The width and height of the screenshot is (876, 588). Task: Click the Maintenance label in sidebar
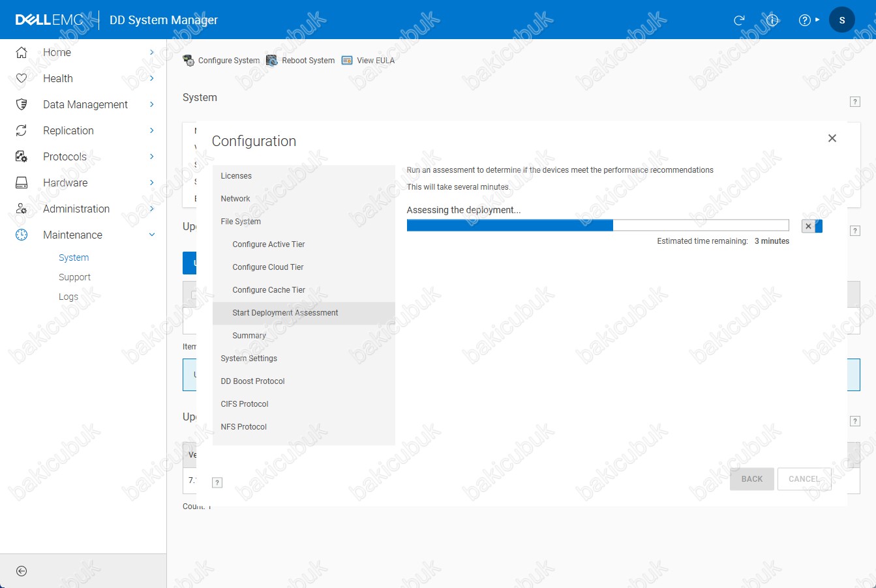72,235
